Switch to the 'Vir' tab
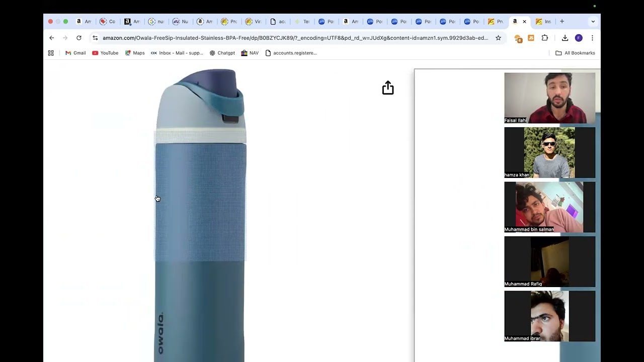 pos(253,22)
